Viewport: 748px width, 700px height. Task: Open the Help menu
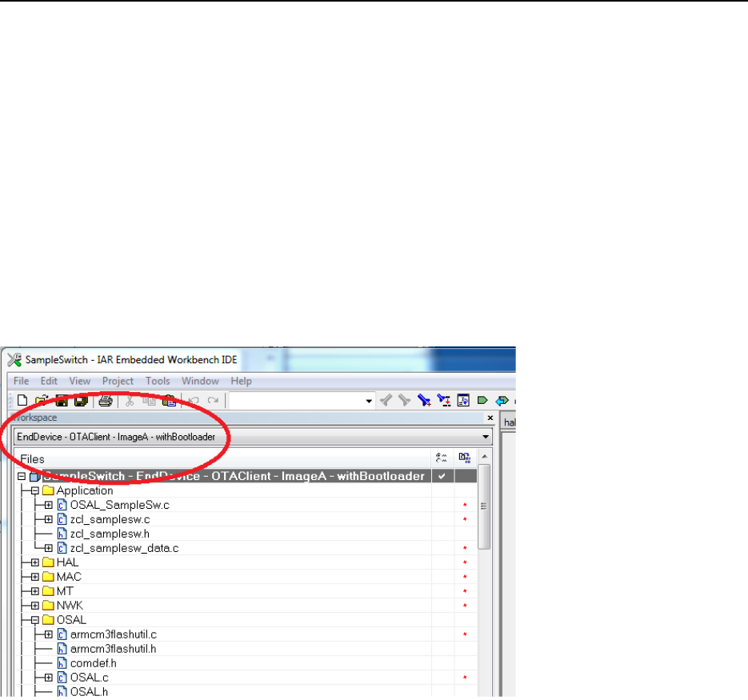point(241,381)
